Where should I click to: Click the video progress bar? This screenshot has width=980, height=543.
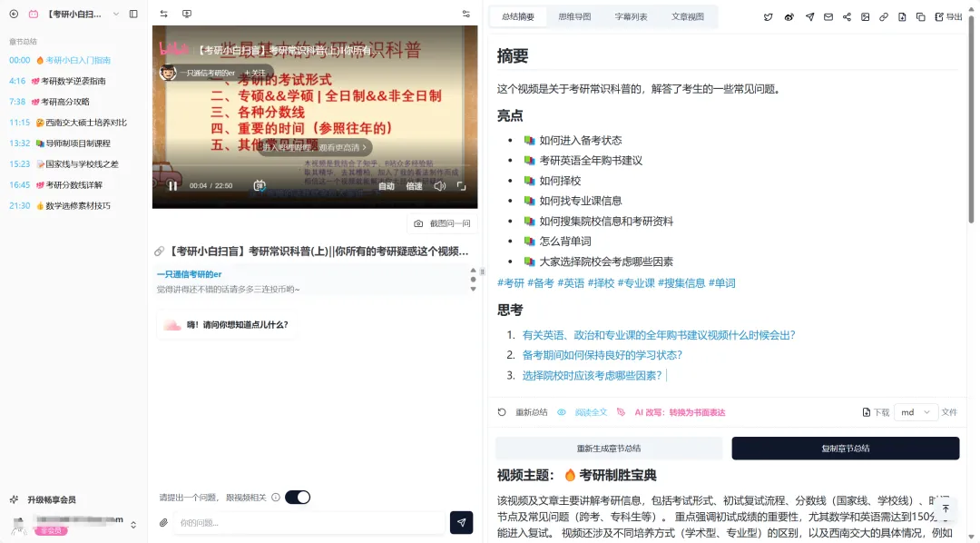pyautogui.click(x=318, y=173)
